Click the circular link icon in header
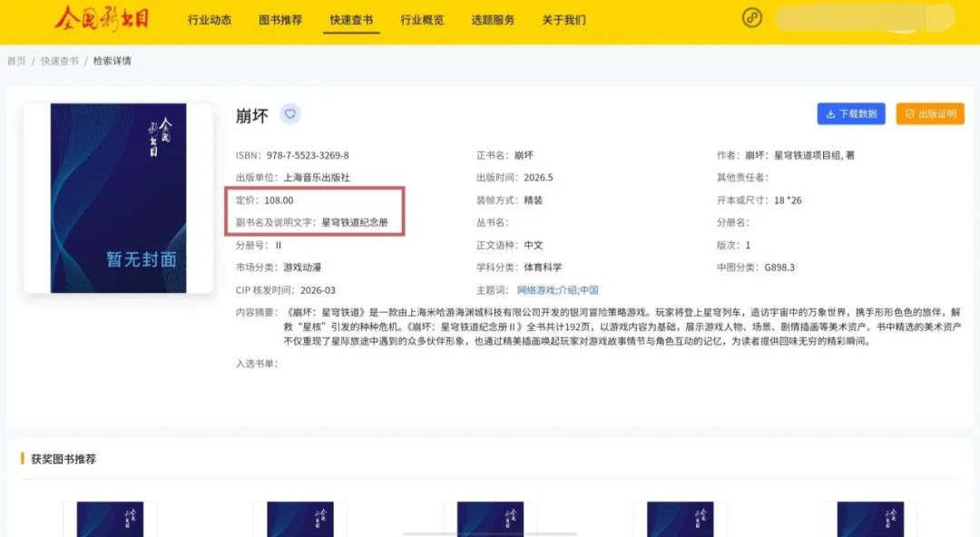This screenshot has width=980, height=537. click(752, 17)
